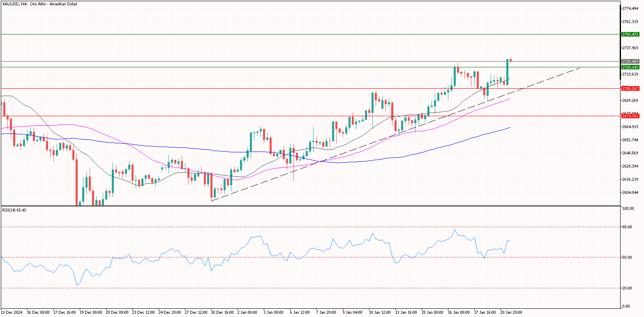The image size is (644, 317).
Task: Click the 19 Dec 00:00 time label
Action: coord(92,312)
